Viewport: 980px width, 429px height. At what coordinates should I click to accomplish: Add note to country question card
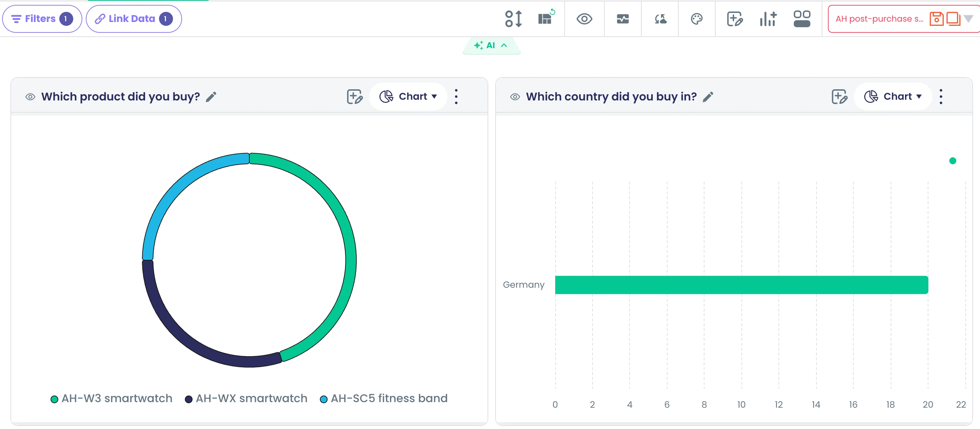(x=839, y=97)
